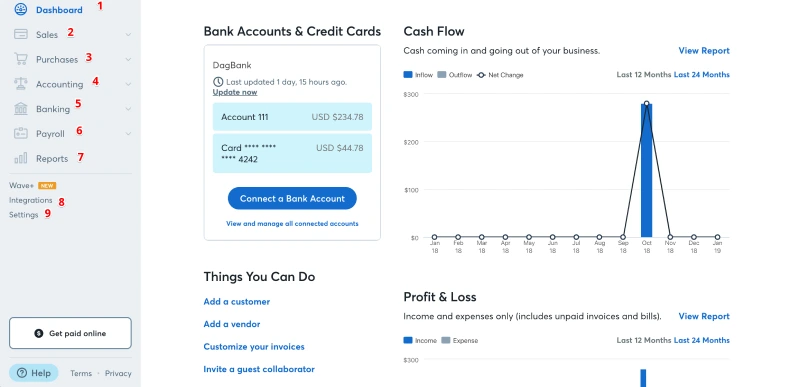Click the Nov 18 data point in Cash Flow
Screen dimensions: 800x387
coord(670,237)
